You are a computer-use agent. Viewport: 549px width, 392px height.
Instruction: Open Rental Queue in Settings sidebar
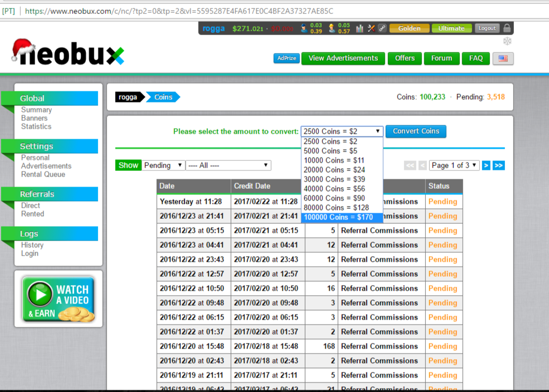pos(43,174)
